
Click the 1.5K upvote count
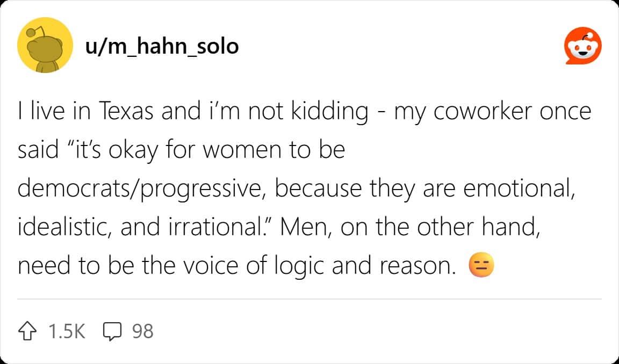pyautogui.click(x=67, y=331)
